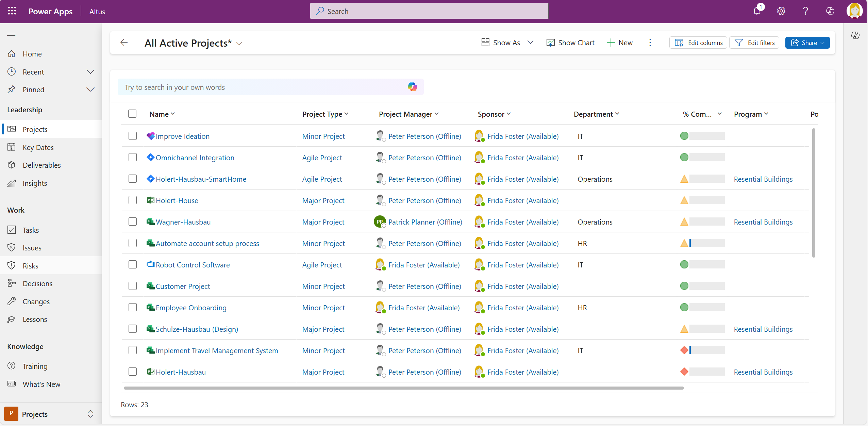The image size is (868, 426).
Task: Open the Show As dropdown arrow
Action: (530, 43)
